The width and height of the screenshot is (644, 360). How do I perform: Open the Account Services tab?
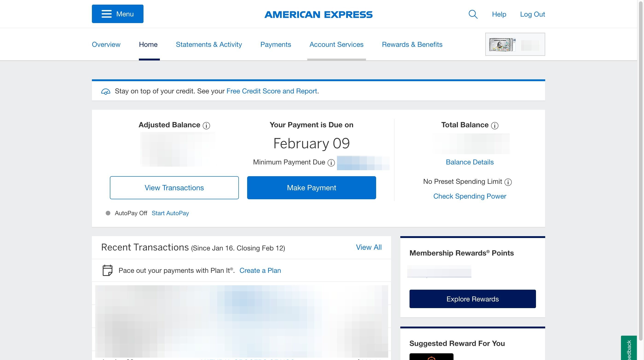pyautogui.click(x=336, y=45)
